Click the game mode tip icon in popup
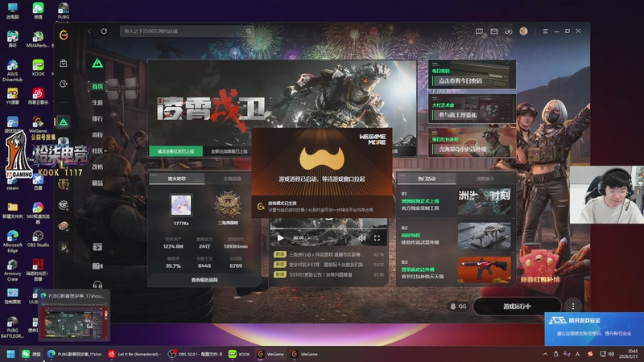Image resolution: width=644 pixels, height=362 pixels. pyautogui.click(x=260, y=207)
